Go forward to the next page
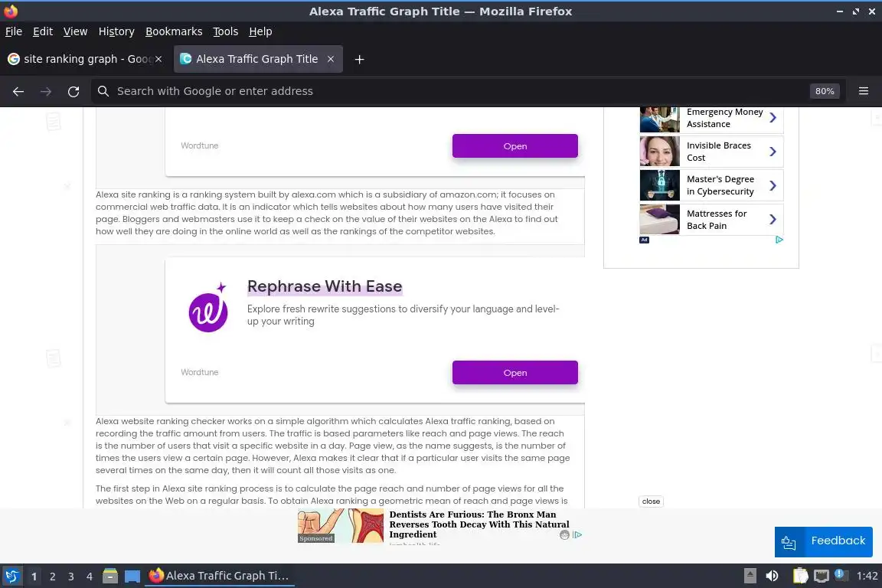The height and width of the screenshot is (588, 882). pos(46,91)
